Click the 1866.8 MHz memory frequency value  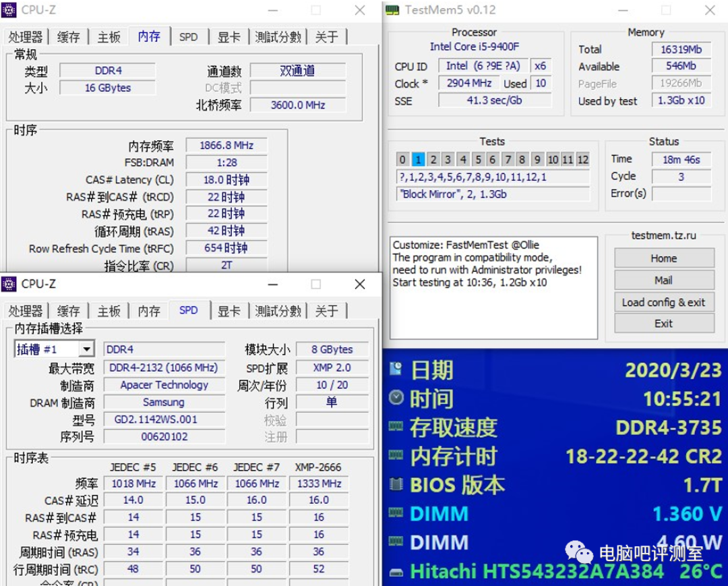point(226,146)
